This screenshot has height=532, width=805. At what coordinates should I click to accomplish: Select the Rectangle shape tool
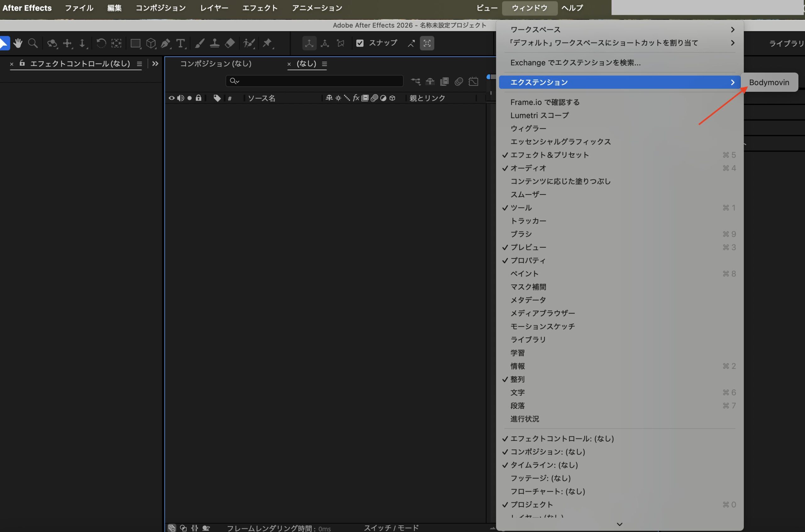pyautogui.click(x=135, y=43)
